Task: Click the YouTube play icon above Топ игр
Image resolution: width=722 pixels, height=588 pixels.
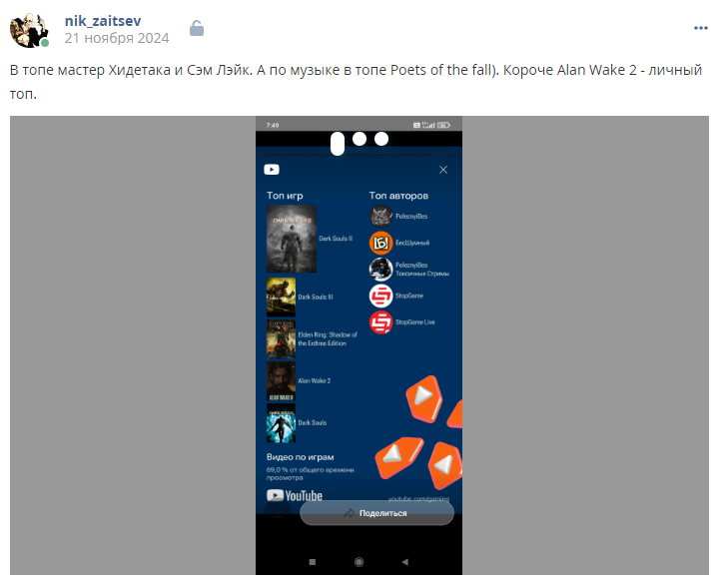Action: click(x=272, y=170)
